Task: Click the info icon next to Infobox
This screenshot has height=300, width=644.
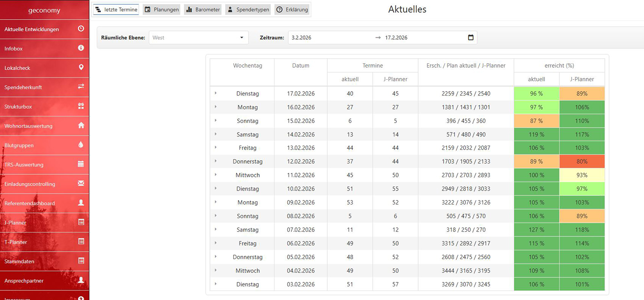Action: [x=81, y=48]
